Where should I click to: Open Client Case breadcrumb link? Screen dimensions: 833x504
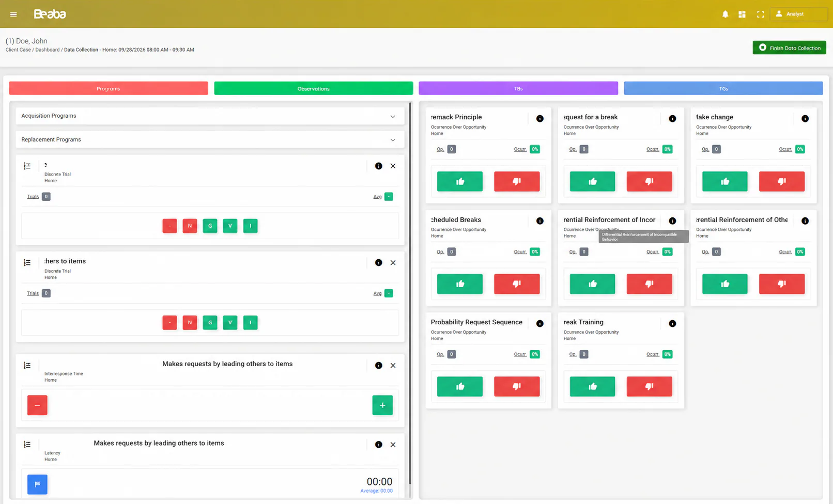point(18,50)
